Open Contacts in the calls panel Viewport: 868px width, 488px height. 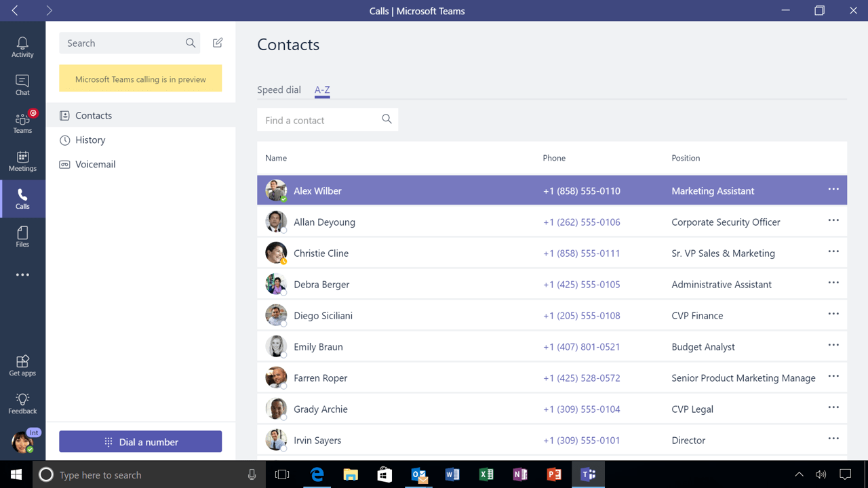coord(94,115)
